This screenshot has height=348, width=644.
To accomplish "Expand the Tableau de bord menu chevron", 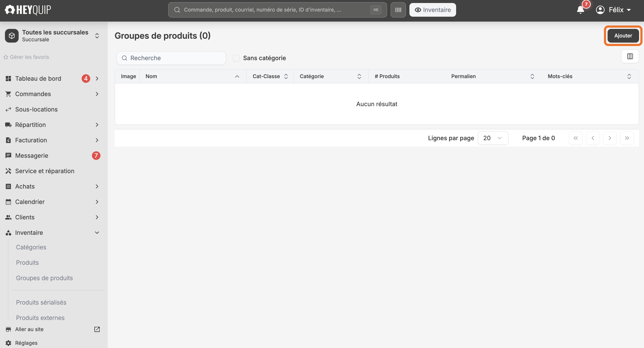I will 97,79.
